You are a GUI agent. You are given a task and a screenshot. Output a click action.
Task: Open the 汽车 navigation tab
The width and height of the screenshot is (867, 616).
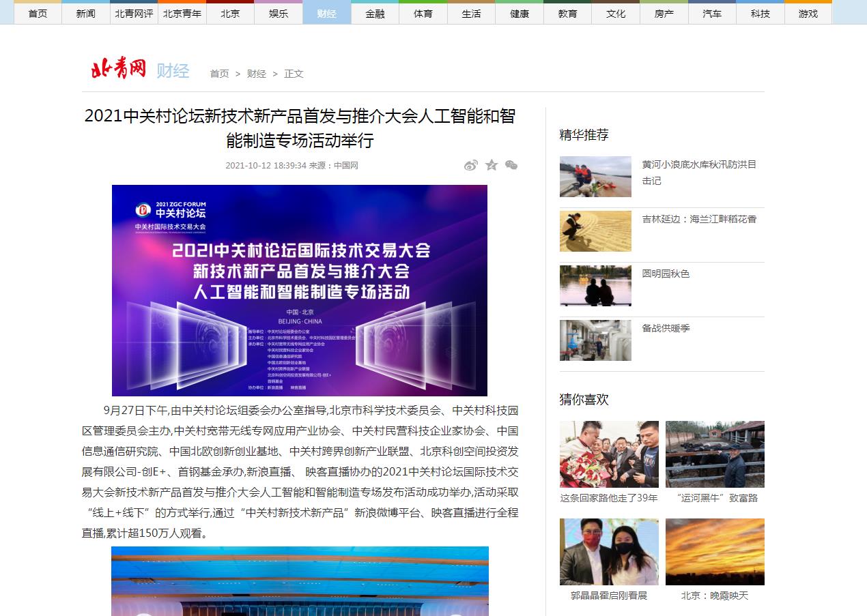(x=712, y=14)
